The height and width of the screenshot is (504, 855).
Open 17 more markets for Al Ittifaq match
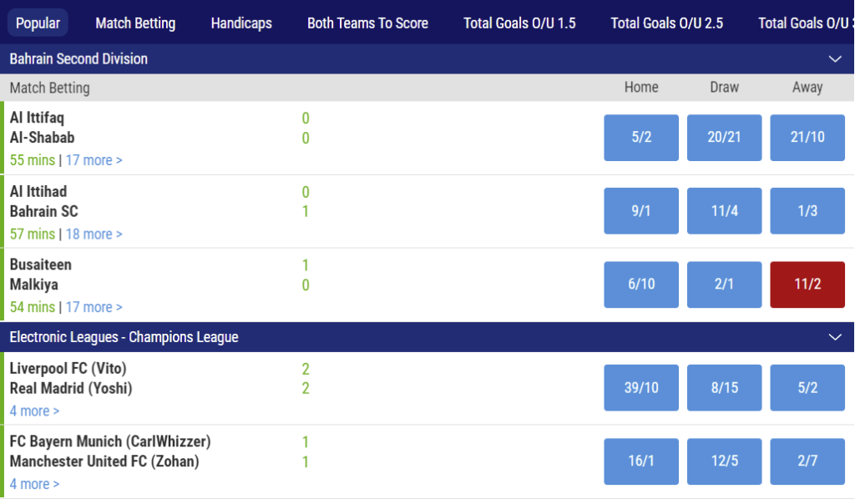[x=94, y=160]
